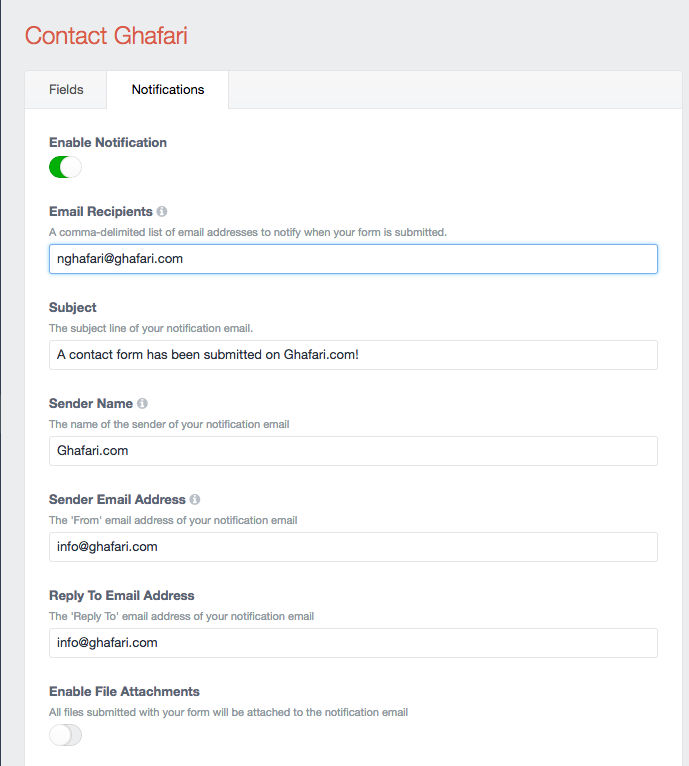Click into the Reply To Email Address field
Screen dimensions: 689x766
[x=353, y=643]
